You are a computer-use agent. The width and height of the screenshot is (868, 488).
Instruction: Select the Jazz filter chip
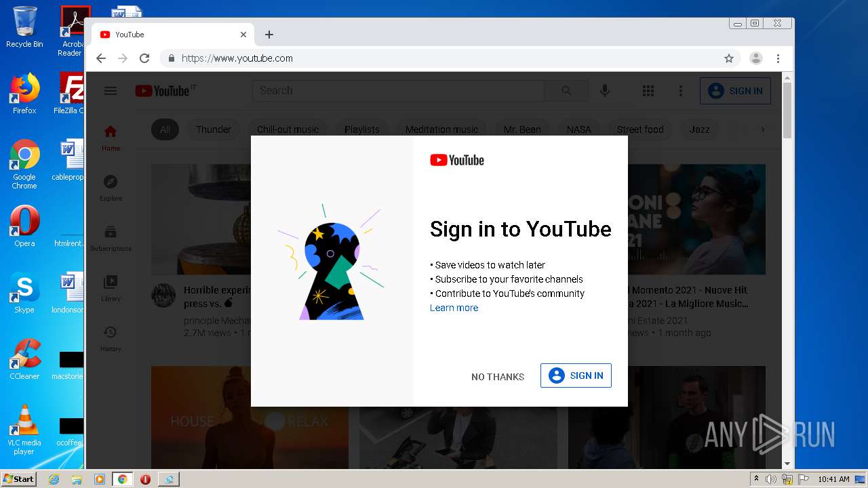(x=700, y=129)
